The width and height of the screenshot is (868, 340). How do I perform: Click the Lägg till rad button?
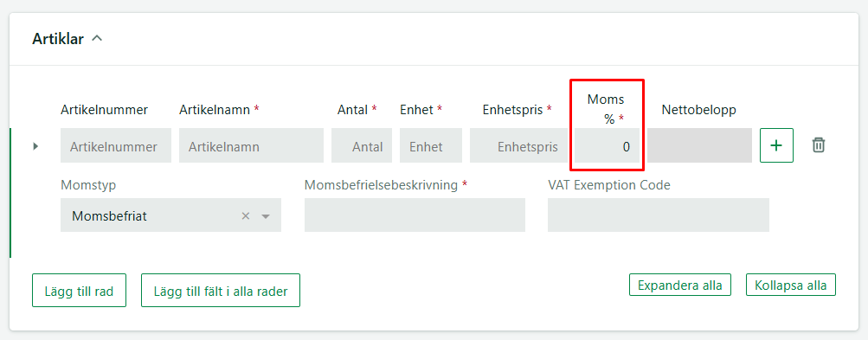tap(79, 290)
